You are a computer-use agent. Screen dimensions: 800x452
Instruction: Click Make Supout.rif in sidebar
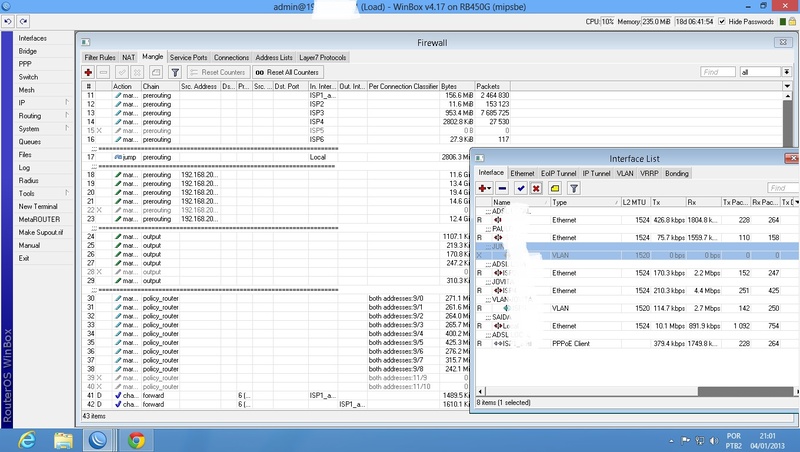click(x=41, y=232)
